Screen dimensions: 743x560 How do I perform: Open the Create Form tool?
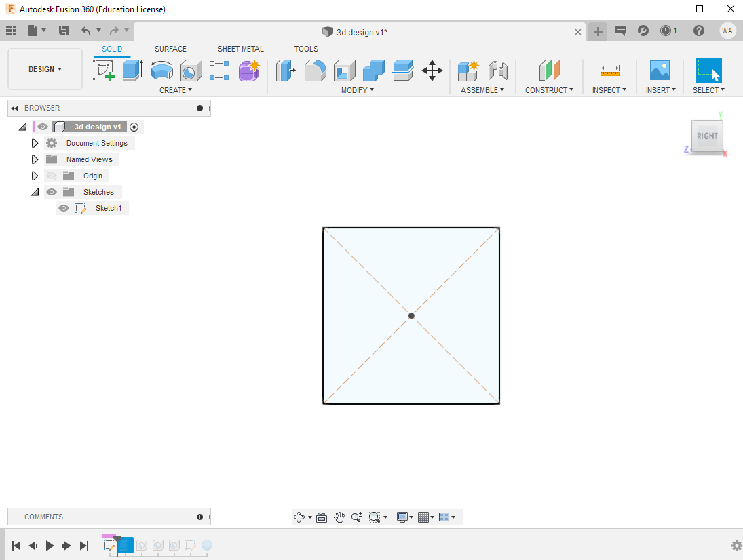[x=249, y=70]
